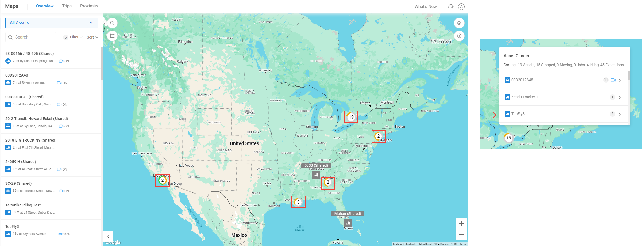Expand 00D2012A48 row in Asset Cluster popup
This screenshot has height=246, width=644.
[620, 80]
